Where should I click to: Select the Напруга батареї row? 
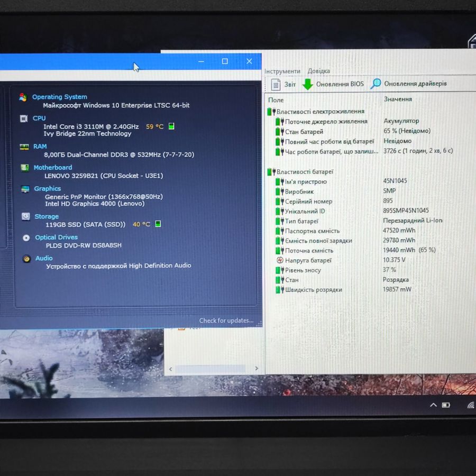341,260
